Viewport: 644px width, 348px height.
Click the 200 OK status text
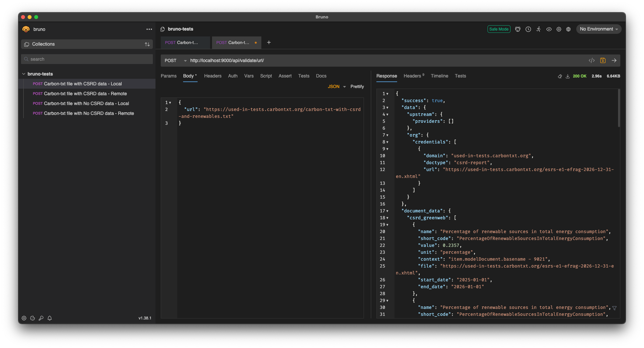pos(580,76)
